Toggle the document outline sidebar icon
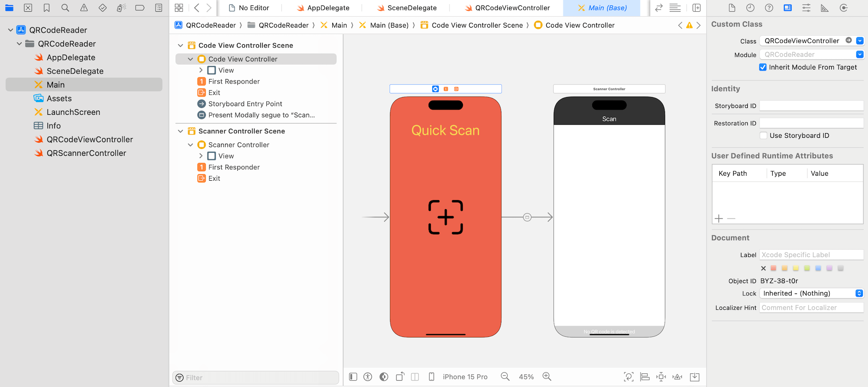 coord(353,377)
